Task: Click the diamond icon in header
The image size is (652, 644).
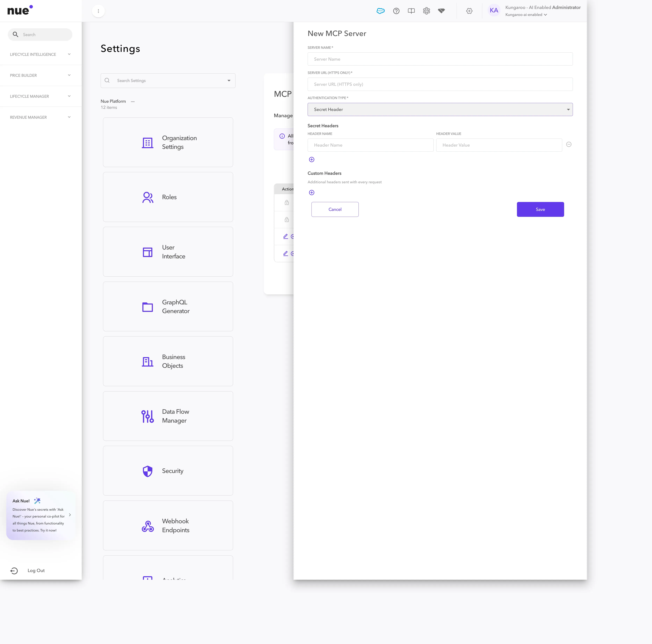Action: pyautogui.click(x=441, y=11)
